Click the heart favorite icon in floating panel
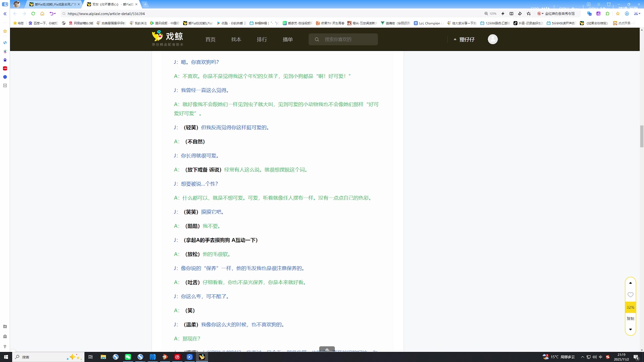This screenshot has width=644, height=362. click(x=630, y=295)
